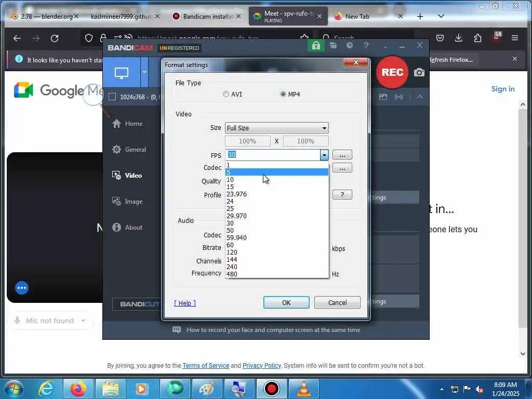
Task: Click the blue three-dot options button on Meet preview
Action: coord(22,288)
